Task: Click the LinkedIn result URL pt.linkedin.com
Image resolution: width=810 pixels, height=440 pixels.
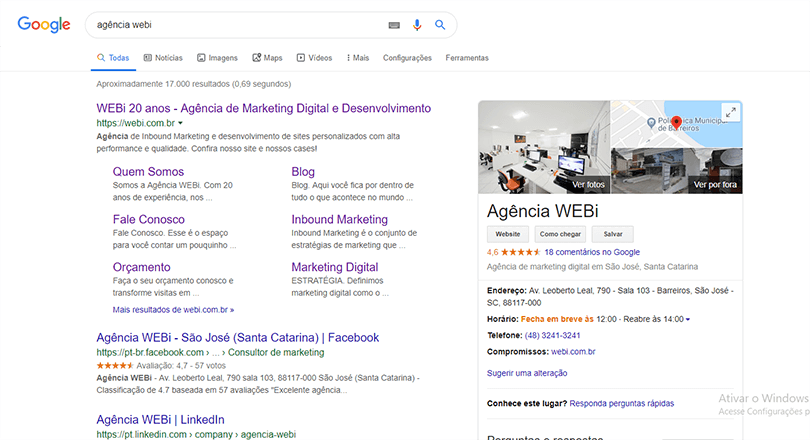Action: click(196, 434)
